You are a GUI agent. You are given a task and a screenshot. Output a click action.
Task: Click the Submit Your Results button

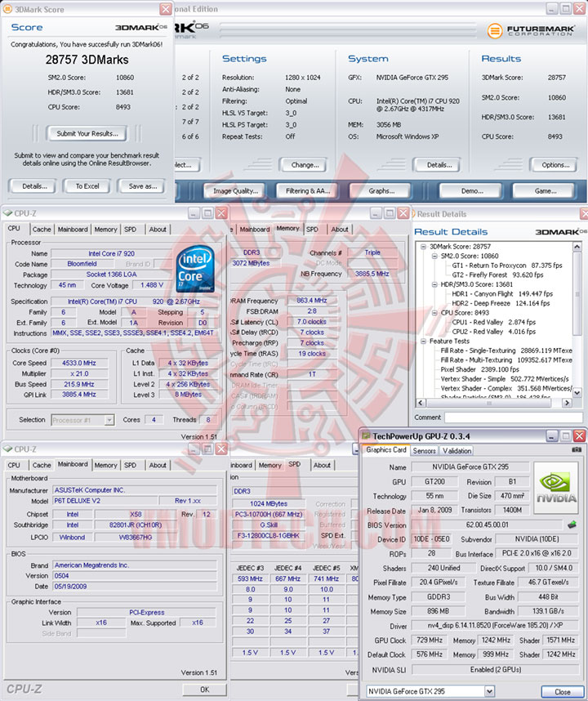(87, 133)
